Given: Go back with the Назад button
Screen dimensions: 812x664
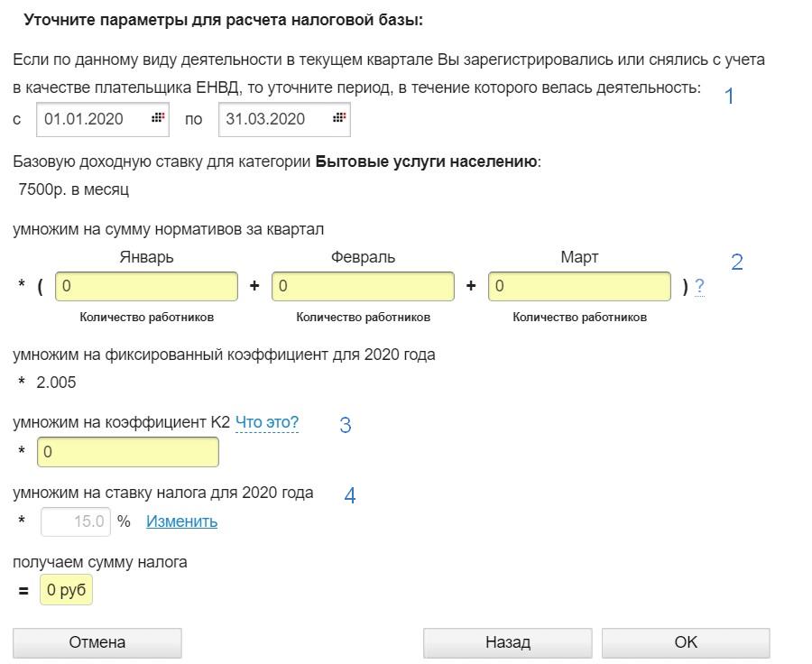Looking at the screenshot, I should (x=508, y=642).
